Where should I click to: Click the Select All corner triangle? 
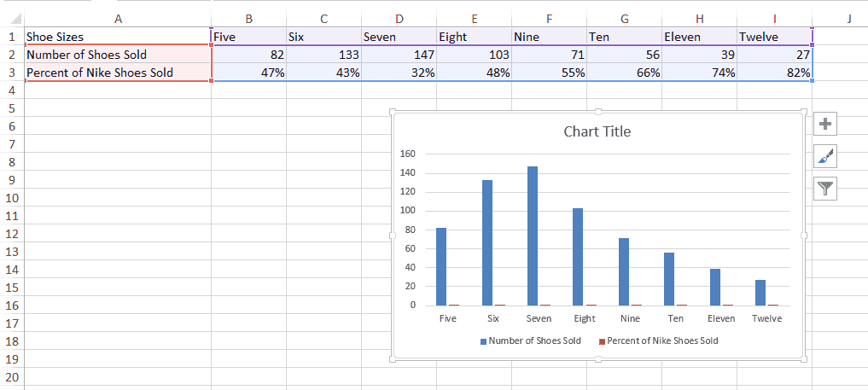click(x=17, y=18)
